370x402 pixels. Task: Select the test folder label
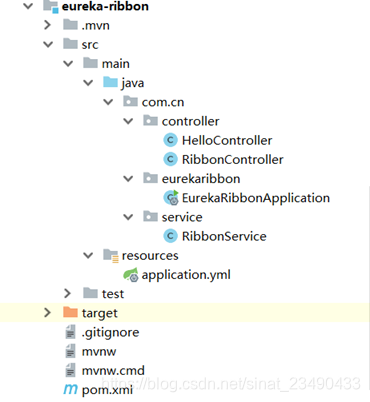113,294
